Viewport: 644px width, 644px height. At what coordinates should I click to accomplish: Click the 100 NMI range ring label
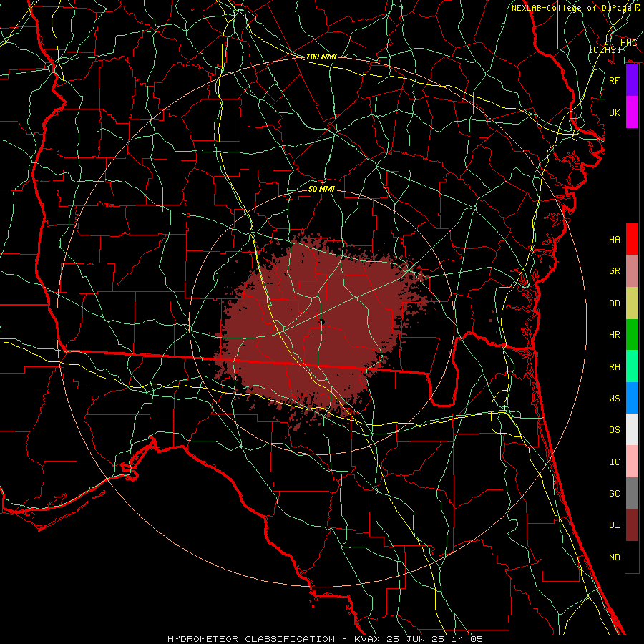321,57
